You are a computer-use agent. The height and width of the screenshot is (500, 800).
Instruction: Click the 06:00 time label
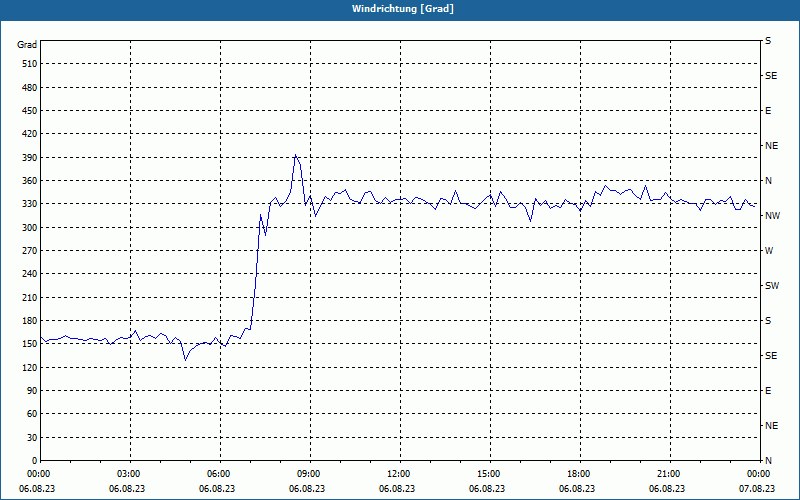click(220, 474)
